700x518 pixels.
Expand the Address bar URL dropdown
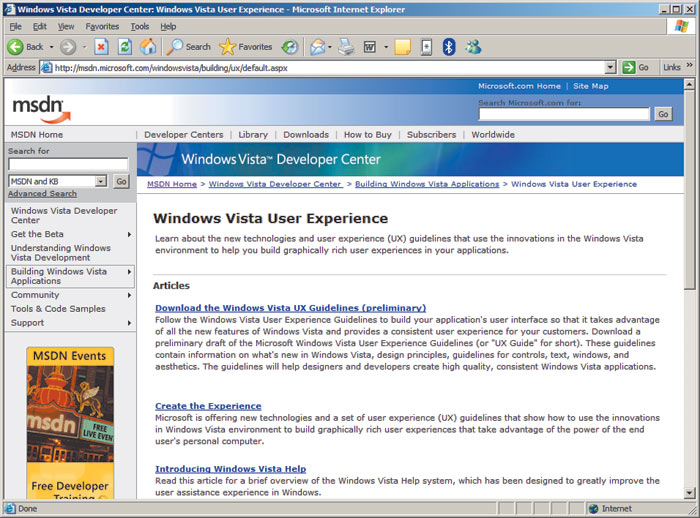tap(610, 68)
